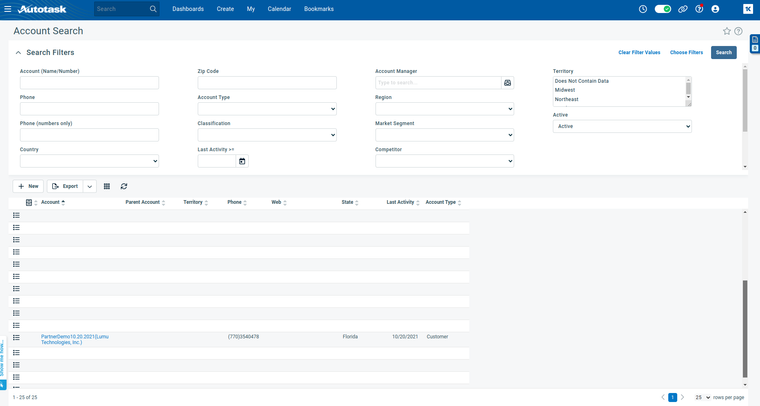Open the Dashboards menu
This screenshot has width=760, height=406.
point(187,9)
